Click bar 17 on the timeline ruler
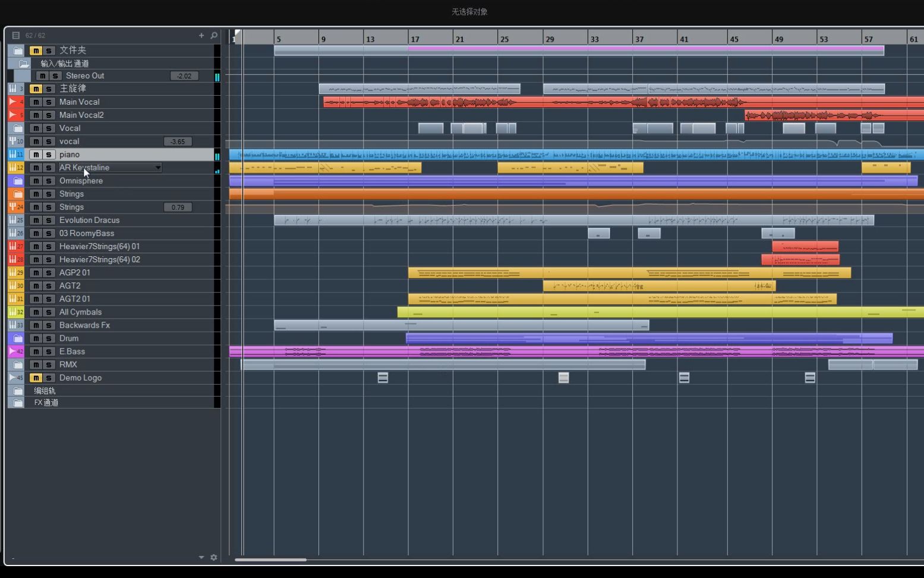The height and width of the screenshot is (578, 924). point(415,39)
